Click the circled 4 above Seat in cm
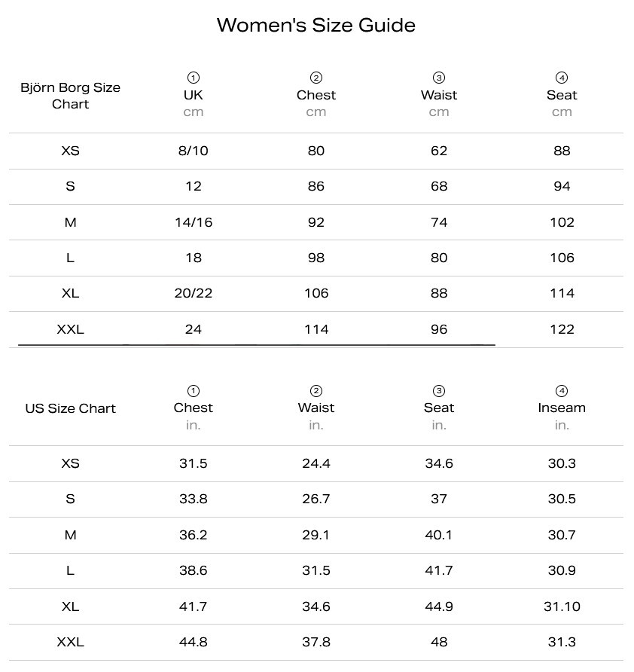 tap(562, 78)
